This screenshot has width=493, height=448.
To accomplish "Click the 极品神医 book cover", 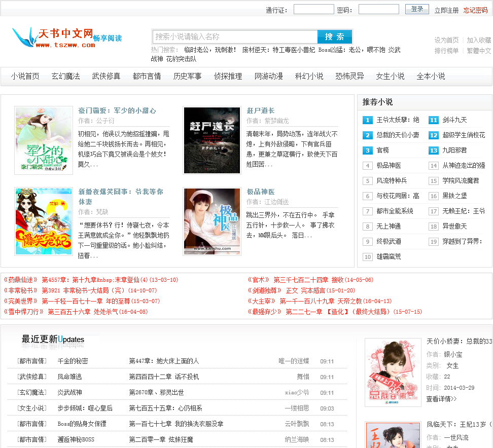I will tap(212, 221).
